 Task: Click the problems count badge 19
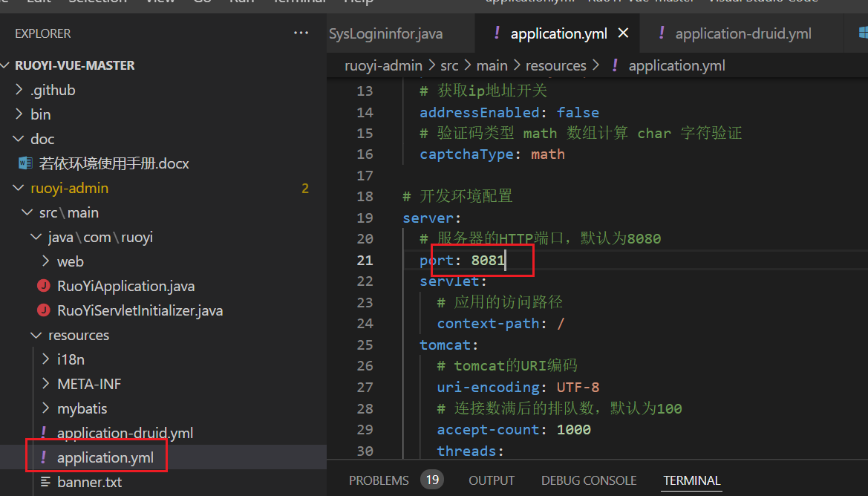pos(432,480)
